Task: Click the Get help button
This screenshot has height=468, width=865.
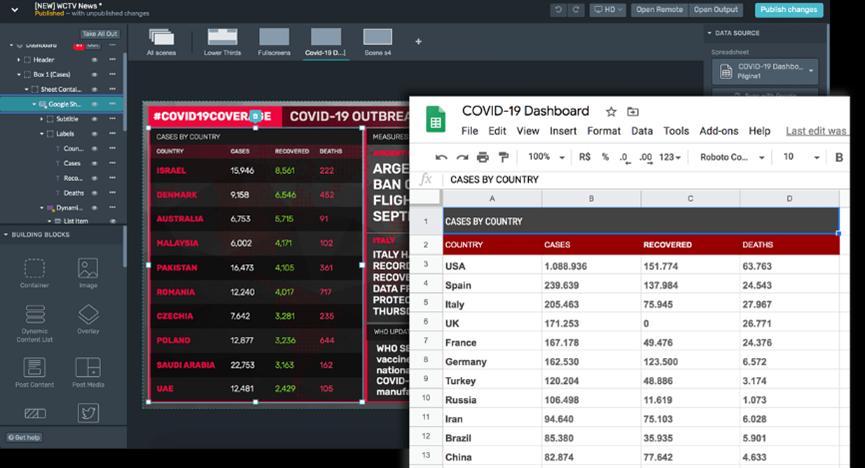Action: 24,438
